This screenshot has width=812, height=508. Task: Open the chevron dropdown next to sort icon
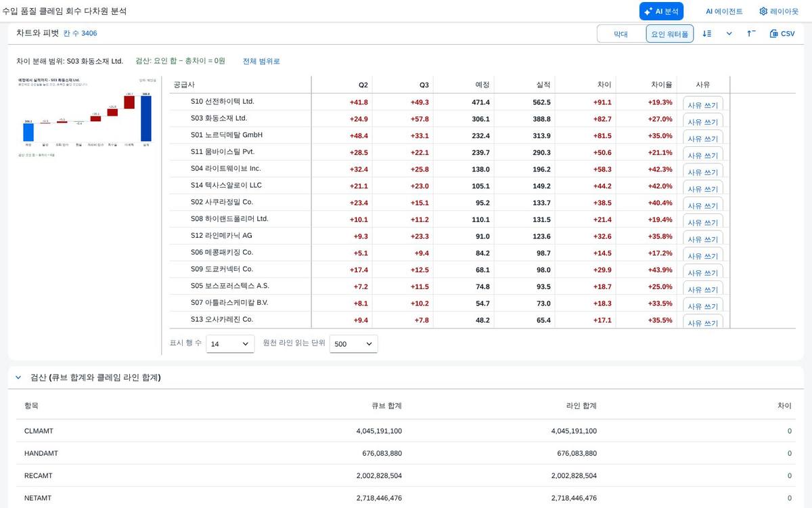click(729, 34)
